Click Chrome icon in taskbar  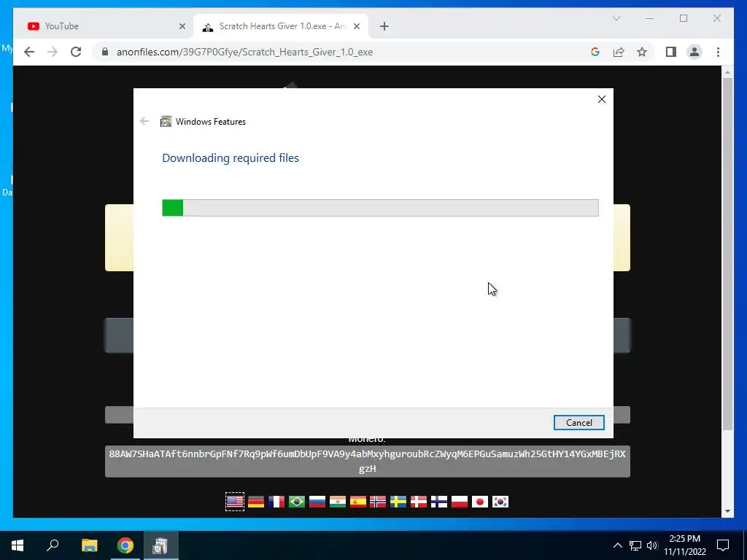tap(125, 545)
